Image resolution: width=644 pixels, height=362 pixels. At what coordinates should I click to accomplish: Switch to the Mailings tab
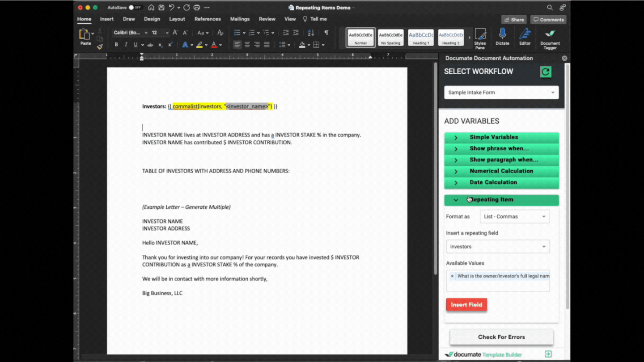click(240, 19)
